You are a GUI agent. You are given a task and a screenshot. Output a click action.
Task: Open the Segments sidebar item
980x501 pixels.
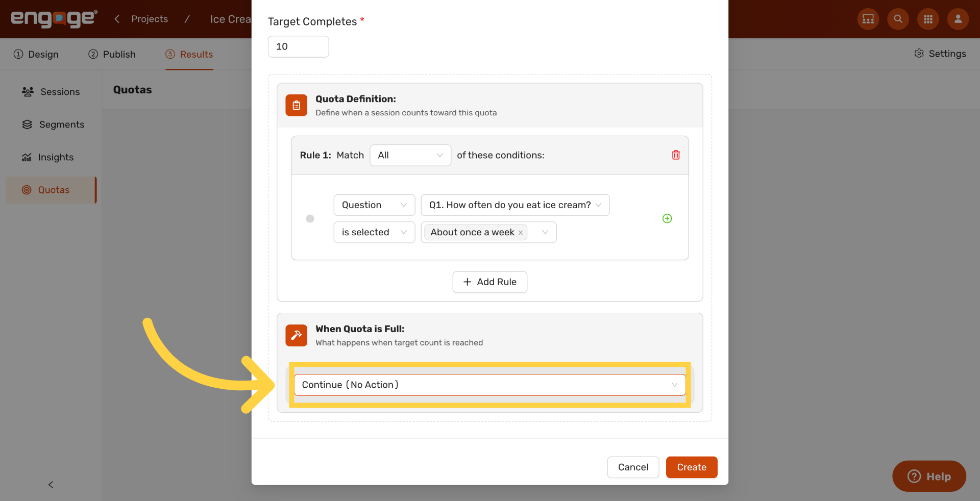(51, 124)
